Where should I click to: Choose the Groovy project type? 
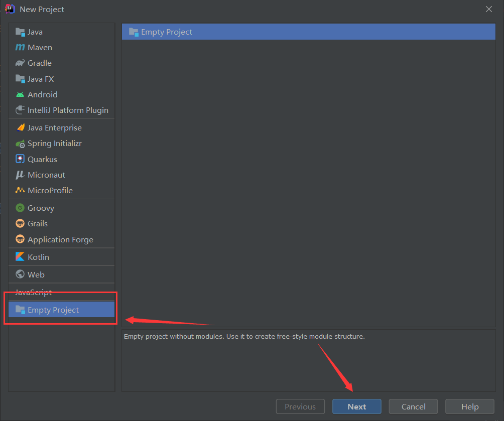[61, 208]
